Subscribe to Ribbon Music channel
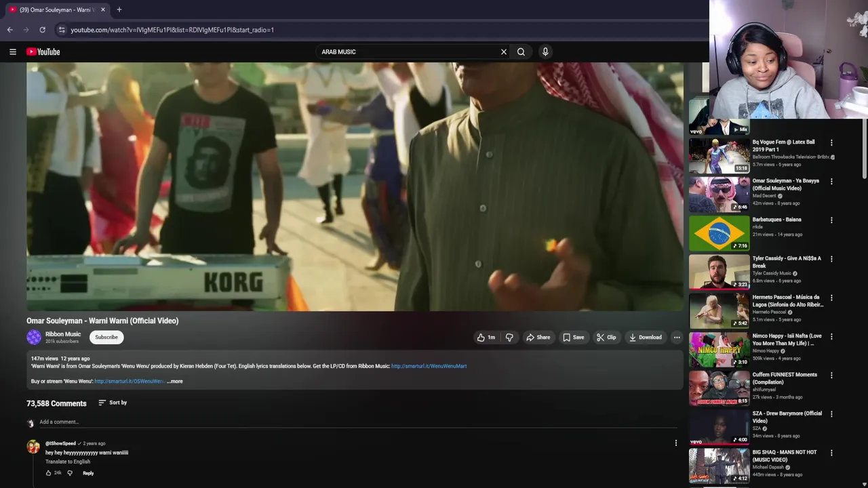868x488 pixels. pos(106,337)
